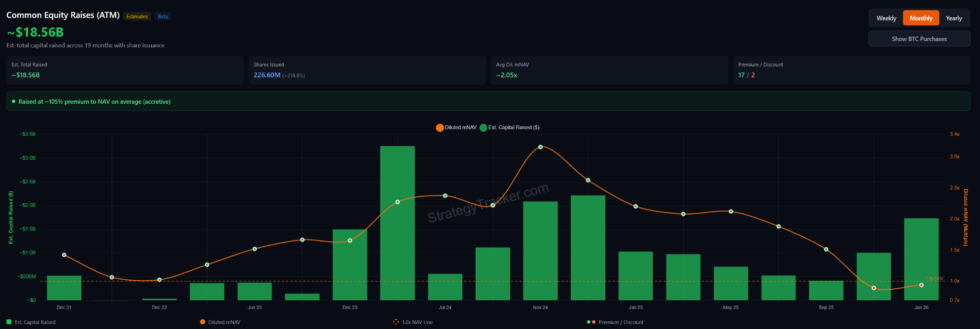Open the Shares Issued stat card
This screenshot has width=980, height=329.
coord(367,70)
